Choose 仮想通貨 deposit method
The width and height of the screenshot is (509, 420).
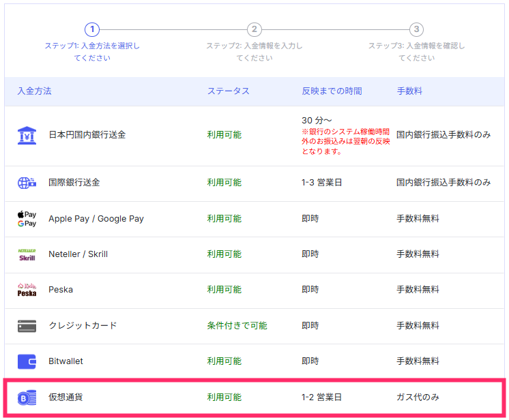(x=66, y=397)
